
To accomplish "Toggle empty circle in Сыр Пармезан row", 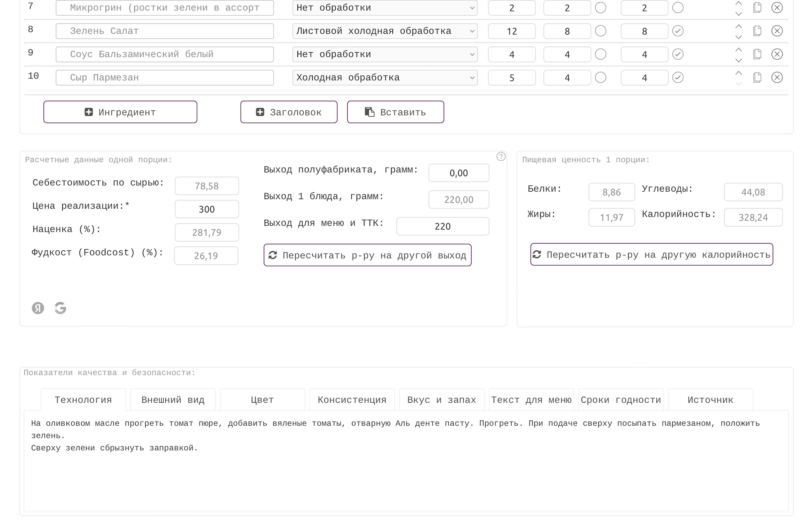I will tap(600, 77).
